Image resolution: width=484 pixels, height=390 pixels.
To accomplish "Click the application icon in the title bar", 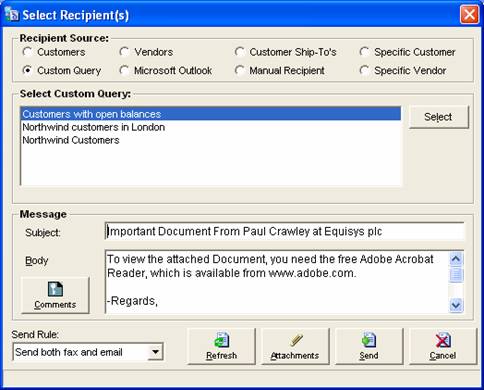I will click(x=12, y=14).
